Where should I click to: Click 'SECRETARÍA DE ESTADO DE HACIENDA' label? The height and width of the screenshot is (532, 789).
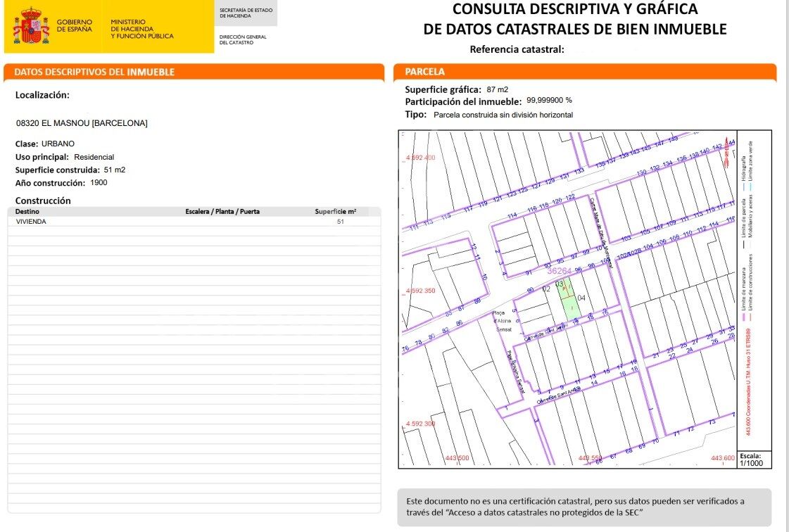tap(246, 13)
